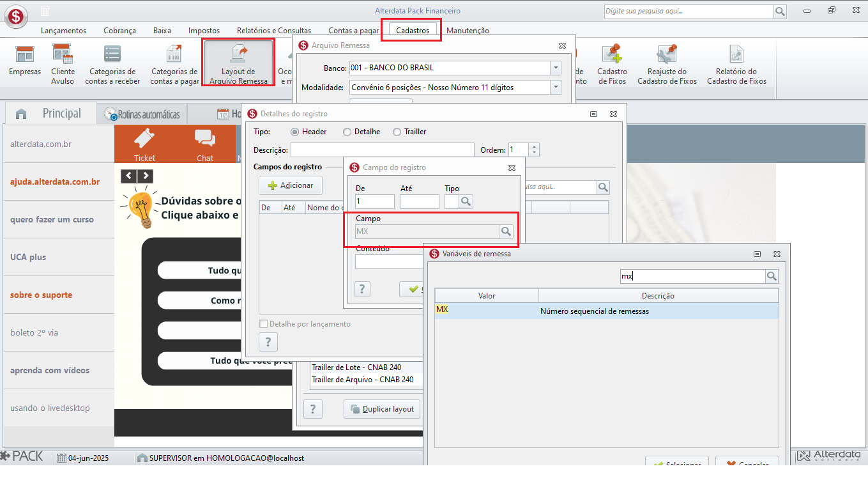Open Categorias de contas a receber
The width and height of the screenshot is (868, 480).
coord(112,64)
